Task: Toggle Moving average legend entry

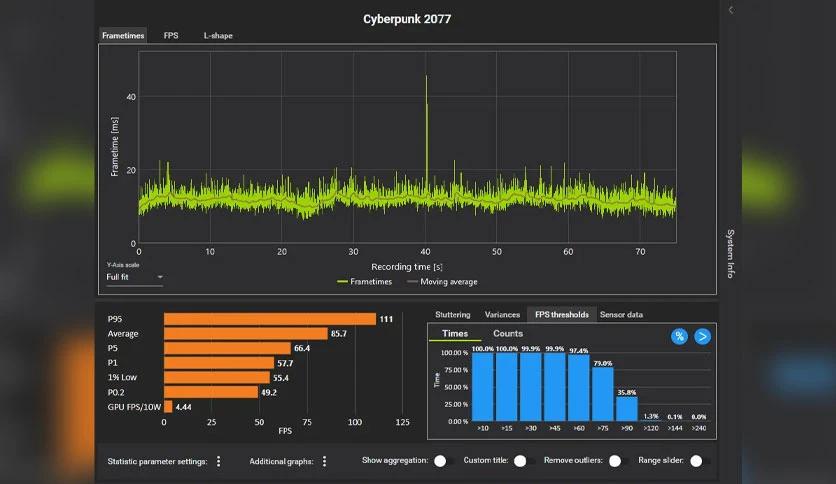Action: coord(442,281)
